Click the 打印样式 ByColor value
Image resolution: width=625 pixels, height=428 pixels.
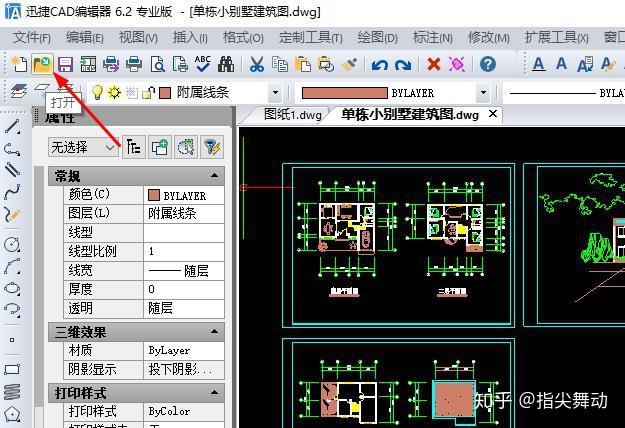point(184,411)
